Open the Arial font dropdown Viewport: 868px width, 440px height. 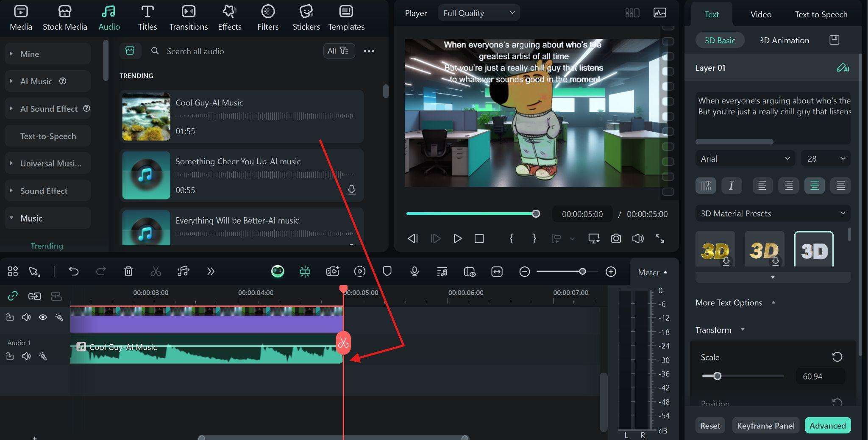[746, 158]
